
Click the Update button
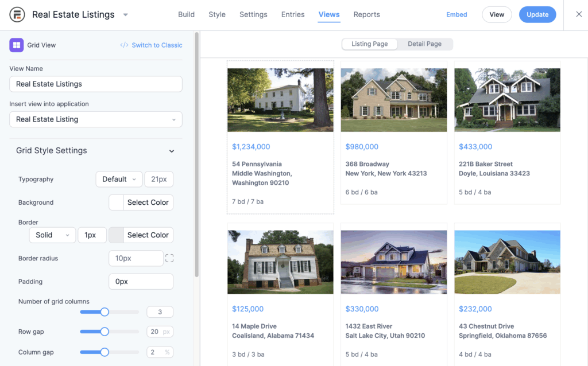[537, 14]
